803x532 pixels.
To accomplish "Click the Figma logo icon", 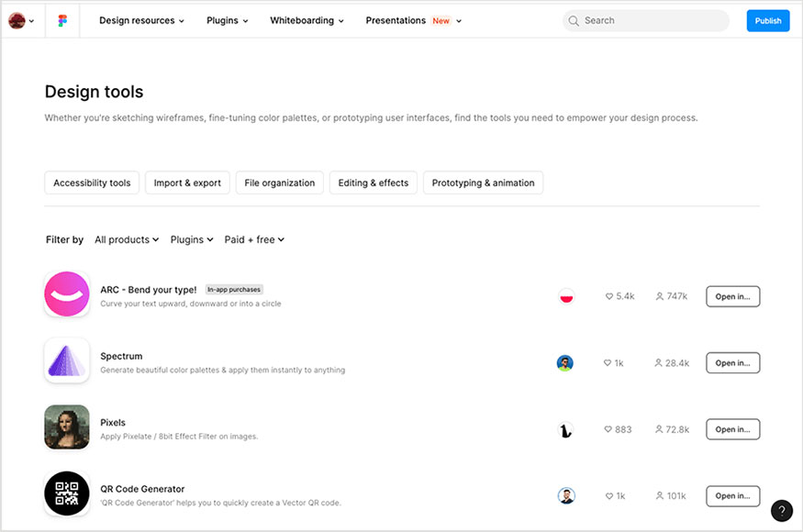I will click(61, 20).
